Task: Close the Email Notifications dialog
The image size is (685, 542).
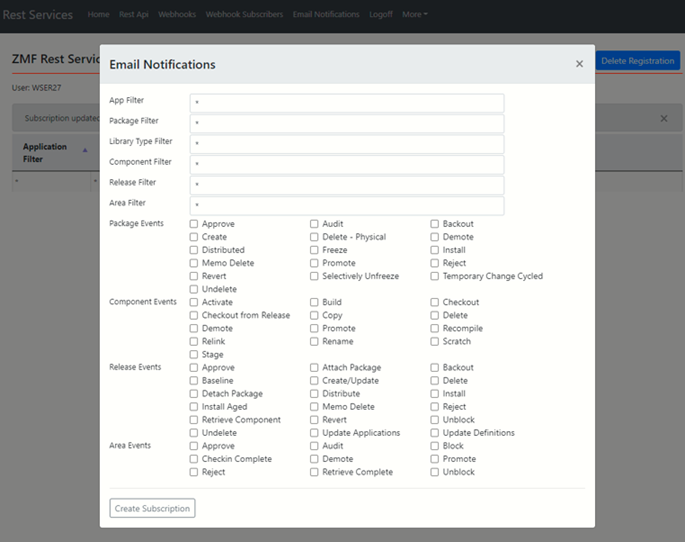Action: pos(579,64)
